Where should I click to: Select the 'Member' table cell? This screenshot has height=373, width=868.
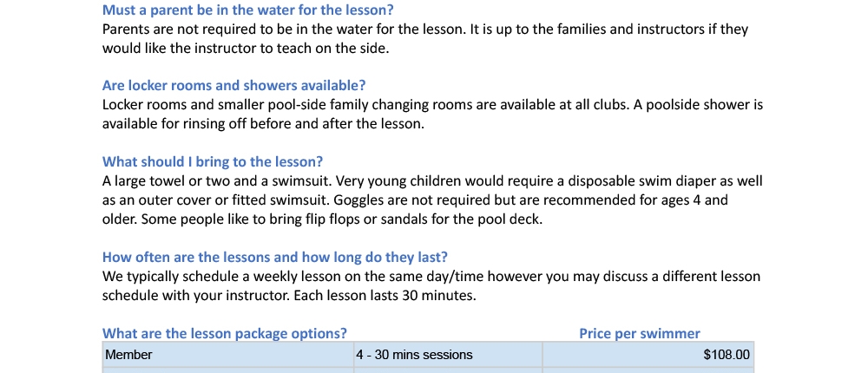point(228,355)
